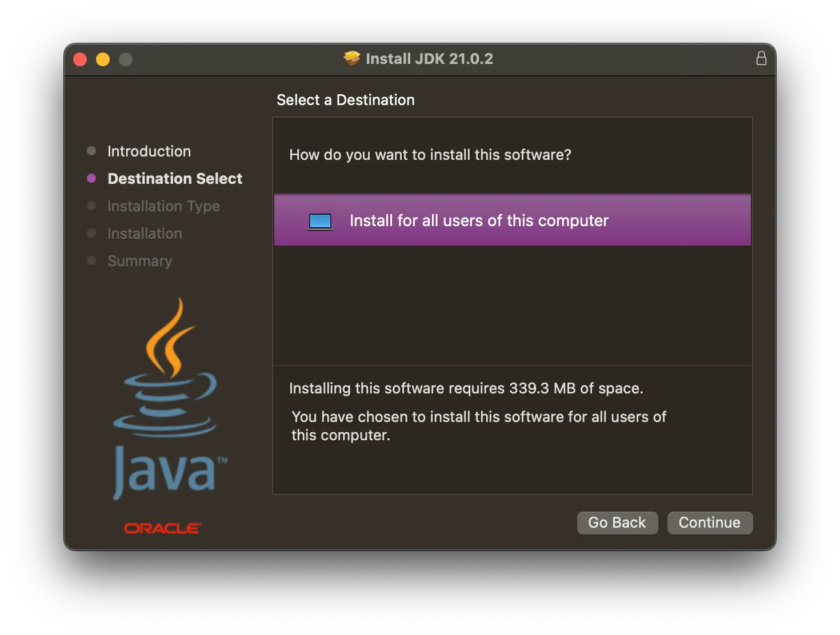
Task: Click the 'How do you want to install' text
Action: 430,155
